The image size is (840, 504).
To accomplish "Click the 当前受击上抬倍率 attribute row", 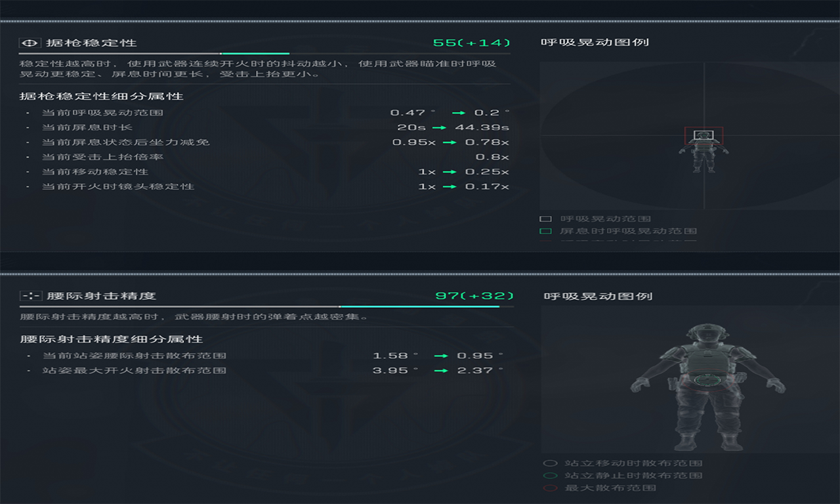I will coord(102,157).
